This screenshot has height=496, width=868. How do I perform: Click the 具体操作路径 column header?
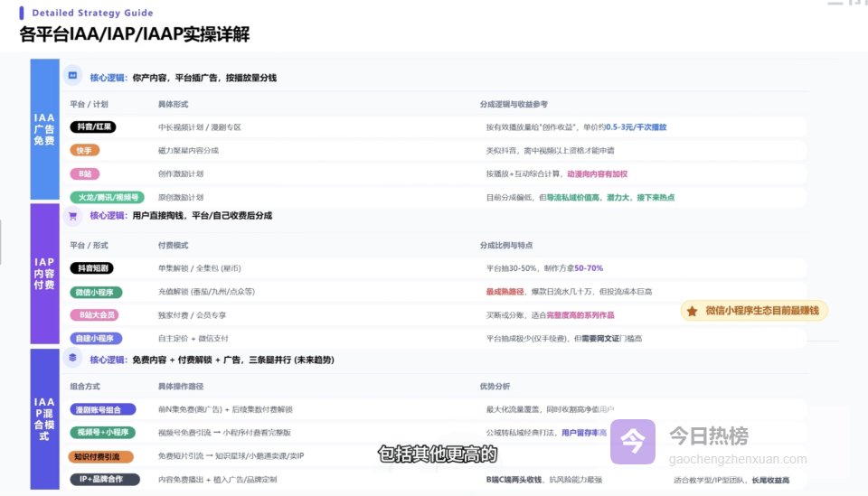click(x=181, y=386)
